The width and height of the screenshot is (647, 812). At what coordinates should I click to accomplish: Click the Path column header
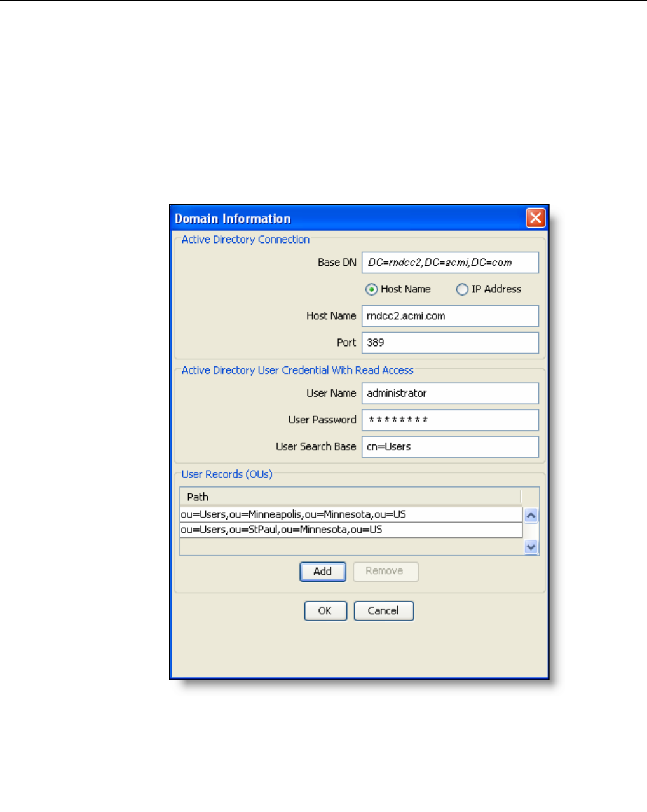pyautogui.click(x=350, y=497)
